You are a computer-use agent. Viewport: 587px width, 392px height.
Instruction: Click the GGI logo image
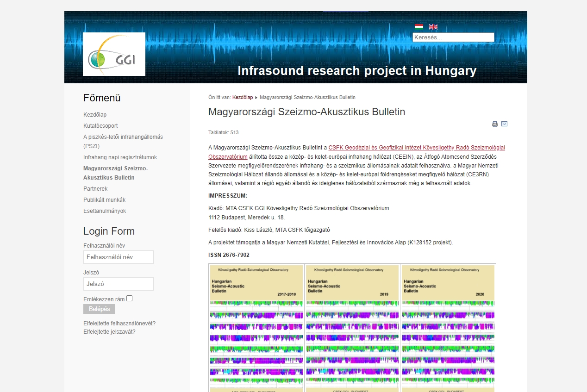click(114, 54)
